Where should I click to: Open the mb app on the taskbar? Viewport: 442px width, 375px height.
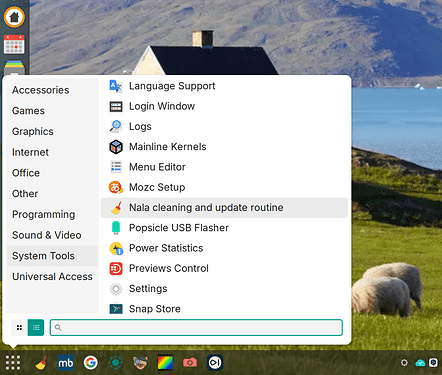[x=66, y=363]
